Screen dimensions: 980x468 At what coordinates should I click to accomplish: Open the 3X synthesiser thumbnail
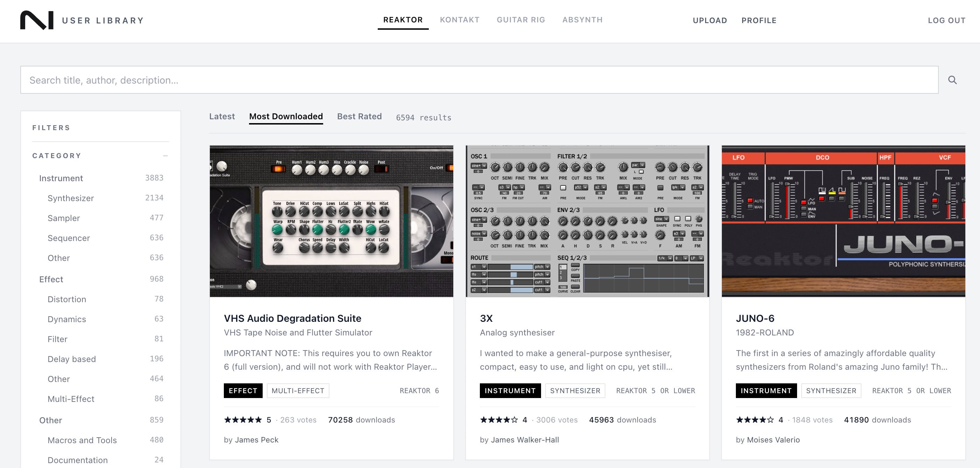tap(587, 221)
